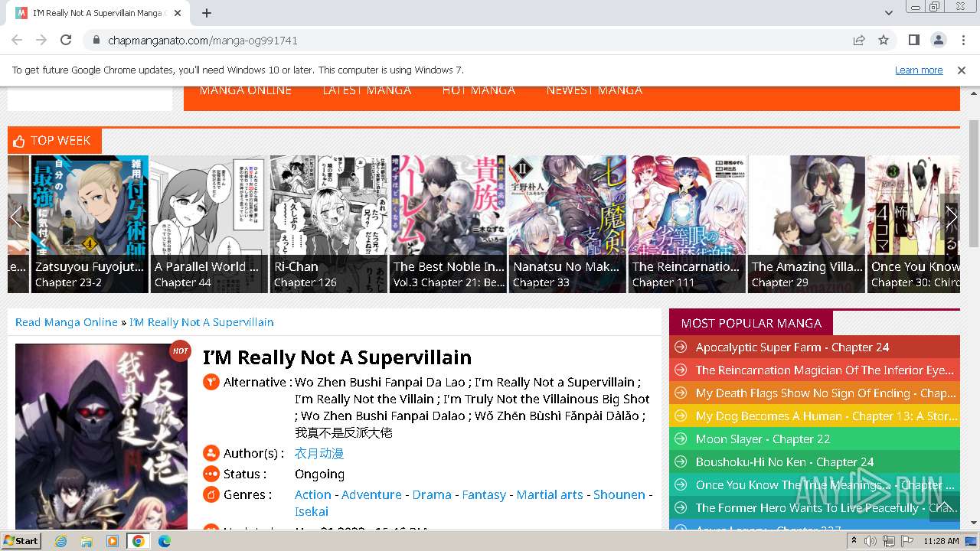Open A Parallel World manga thumbnail
Screen dimensions: 980x551
point(209,223)
